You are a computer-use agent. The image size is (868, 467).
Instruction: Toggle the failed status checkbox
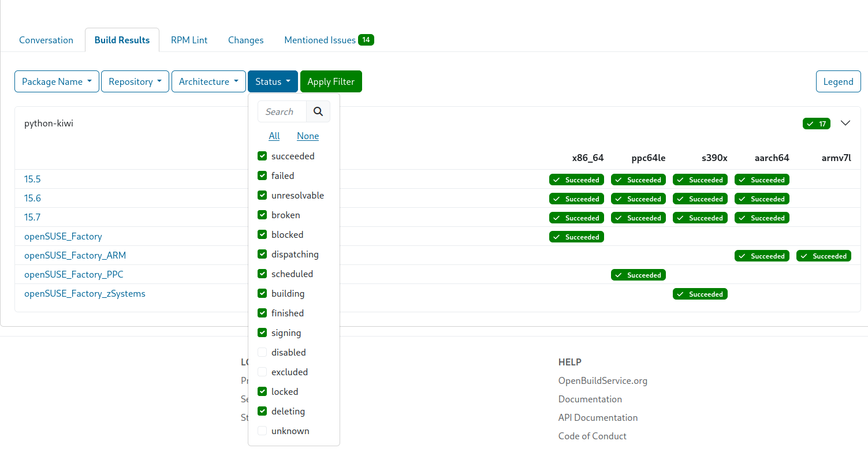262,175
